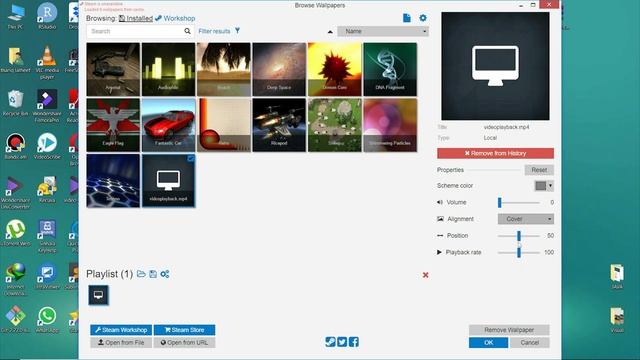Open the Scheme color swatch picker
The height and width of the screenshot is (360, 640).
[x=544, y=186]
